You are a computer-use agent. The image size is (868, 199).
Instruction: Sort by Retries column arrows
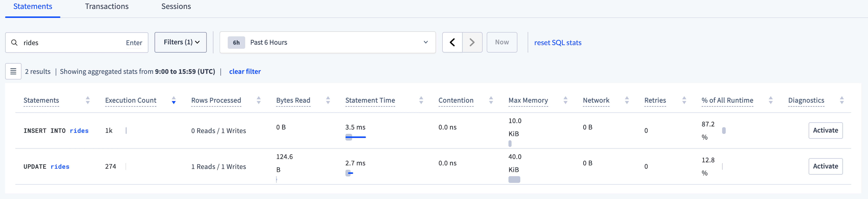pyautogui.click(x=684, y=100)
